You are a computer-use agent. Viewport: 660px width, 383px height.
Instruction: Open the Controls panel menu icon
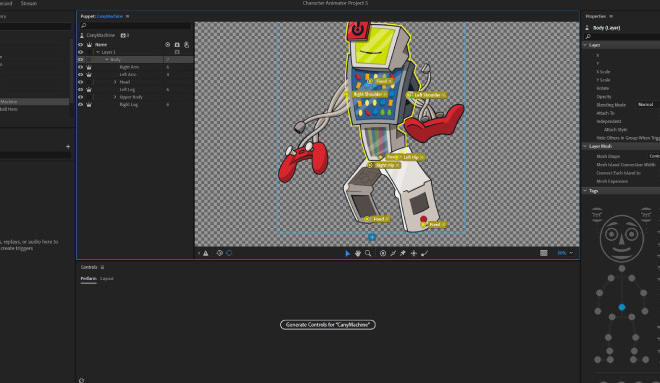coord(102,267)
